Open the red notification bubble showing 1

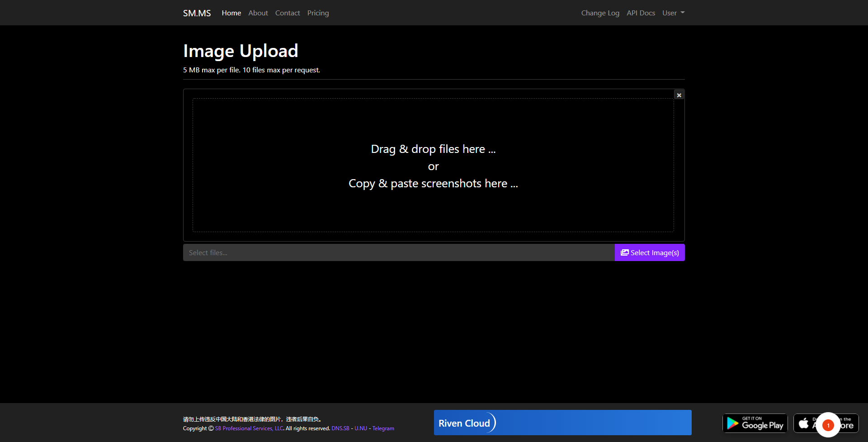[x=828, y=425]
